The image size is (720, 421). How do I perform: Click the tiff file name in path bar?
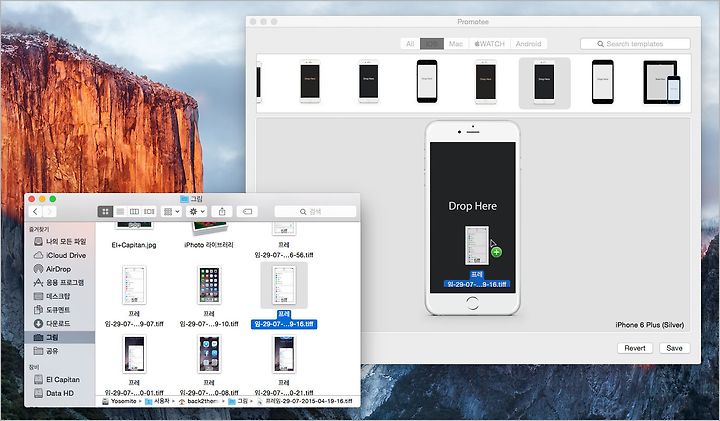(x=304, y=401)
